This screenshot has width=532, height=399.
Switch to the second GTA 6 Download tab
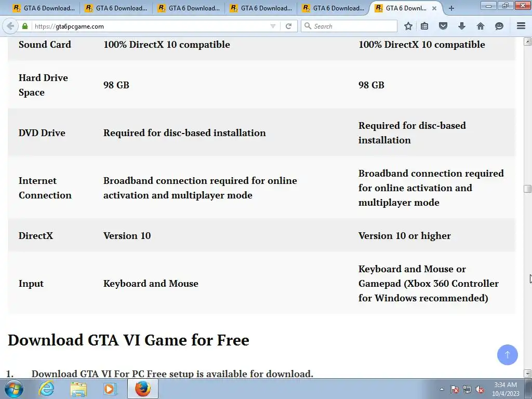(116, 8)
